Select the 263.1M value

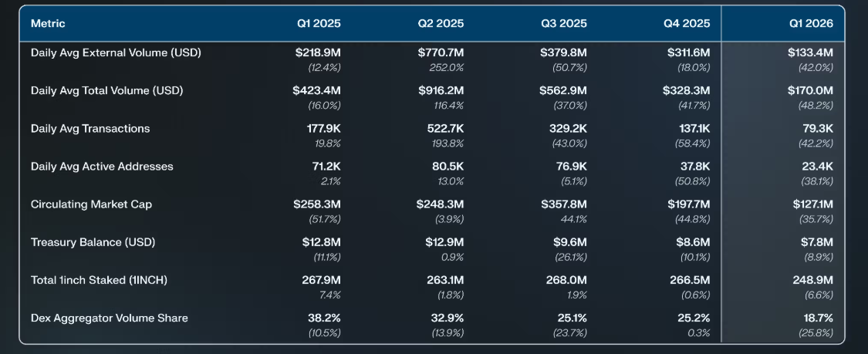[x=444, y=280]
